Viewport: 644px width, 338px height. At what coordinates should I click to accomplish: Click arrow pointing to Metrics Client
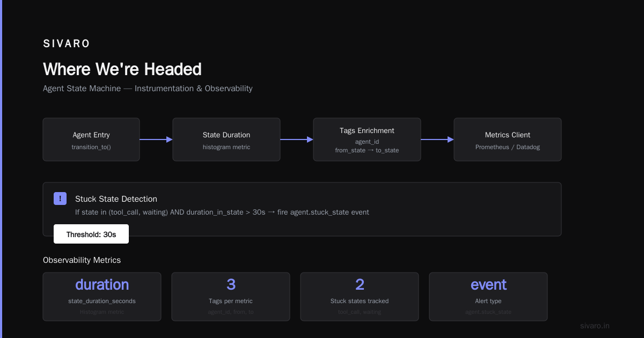[x=437, y=139]
